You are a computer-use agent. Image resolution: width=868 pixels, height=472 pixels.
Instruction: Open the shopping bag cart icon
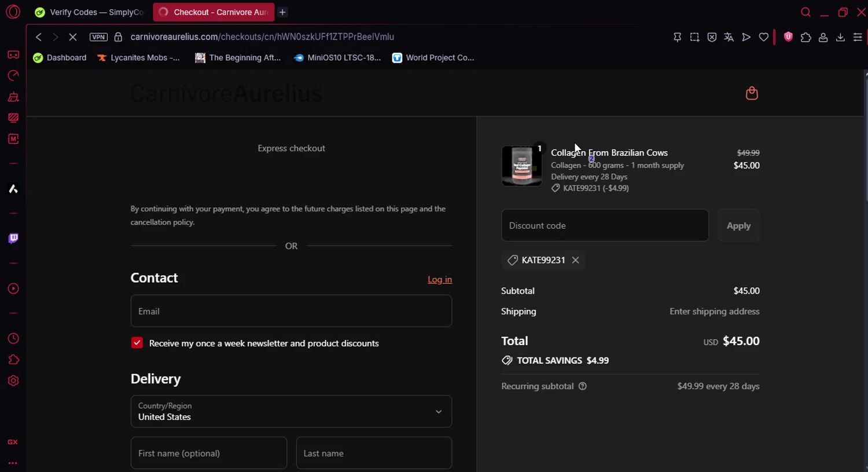coord(752,93)
